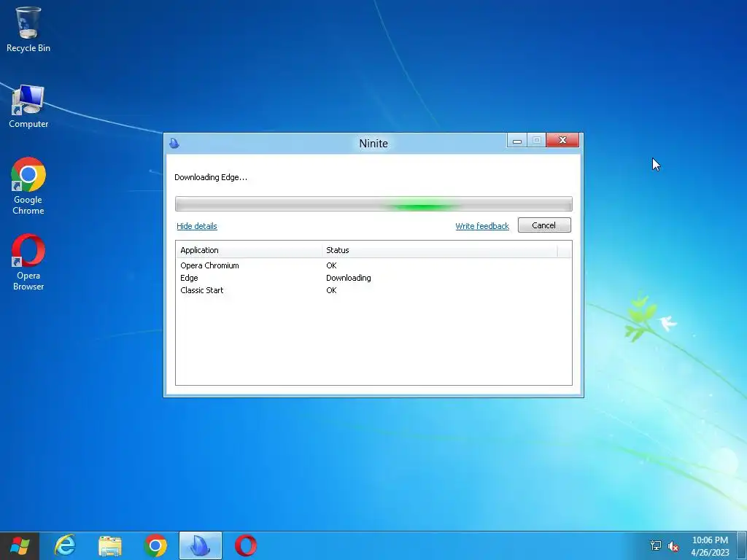Launch Chrome from the taskbar

(155, 545)
